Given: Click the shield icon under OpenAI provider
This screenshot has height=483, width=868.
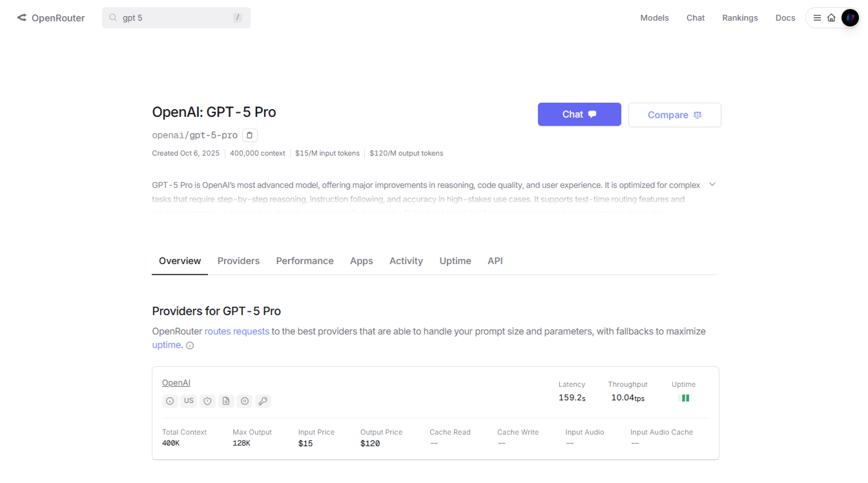Looking at the screenshot, I should 207,401.
